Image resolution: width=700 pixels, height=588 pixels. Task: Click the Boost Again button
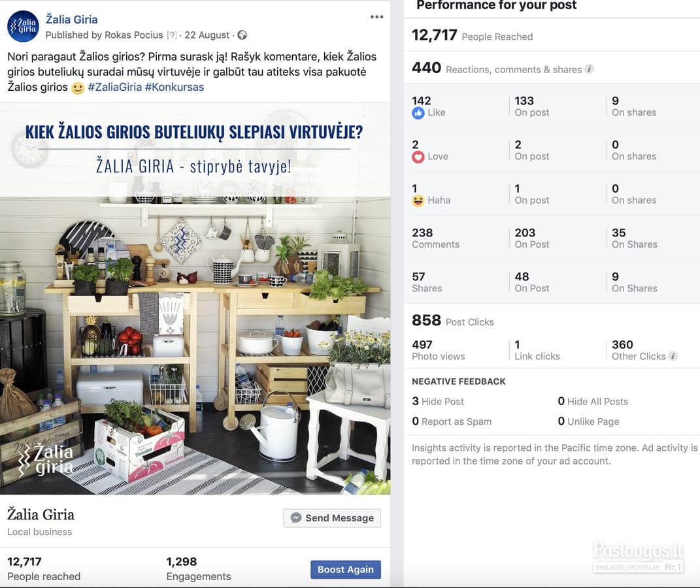[x=346, y=569]
